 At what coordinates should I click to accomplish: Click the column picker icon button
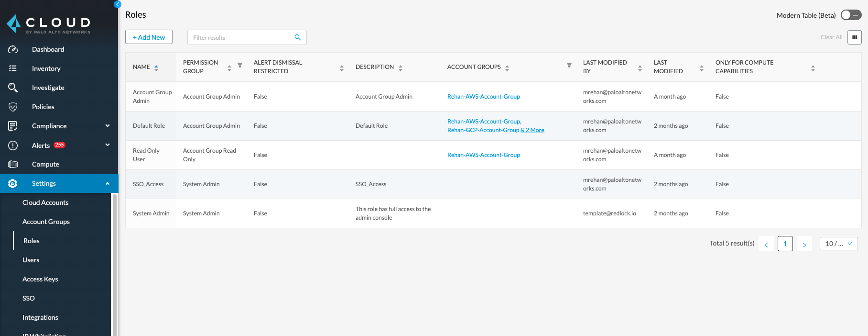pyautogui.click(x=854, y=37)
